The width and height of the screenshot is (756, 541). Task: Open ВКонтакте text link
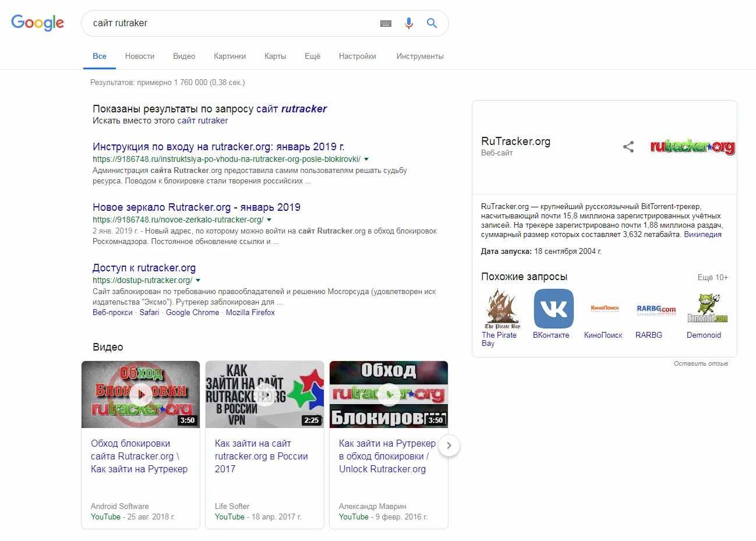click(x=551, y=335)
